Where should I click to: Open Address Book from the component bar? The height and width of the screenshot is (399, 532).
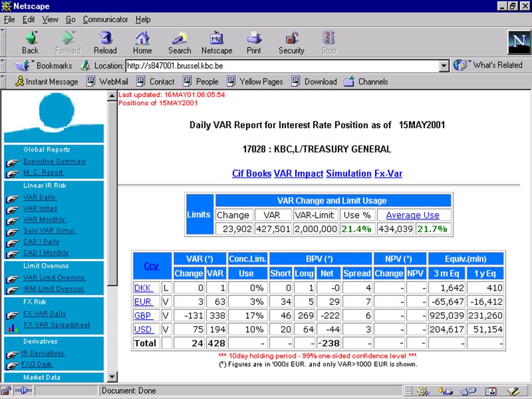(x=491, y=391)
